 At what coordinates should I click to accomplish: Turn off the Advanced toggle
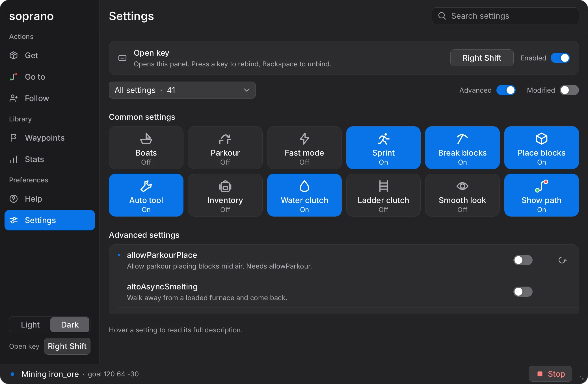point(506,90)
